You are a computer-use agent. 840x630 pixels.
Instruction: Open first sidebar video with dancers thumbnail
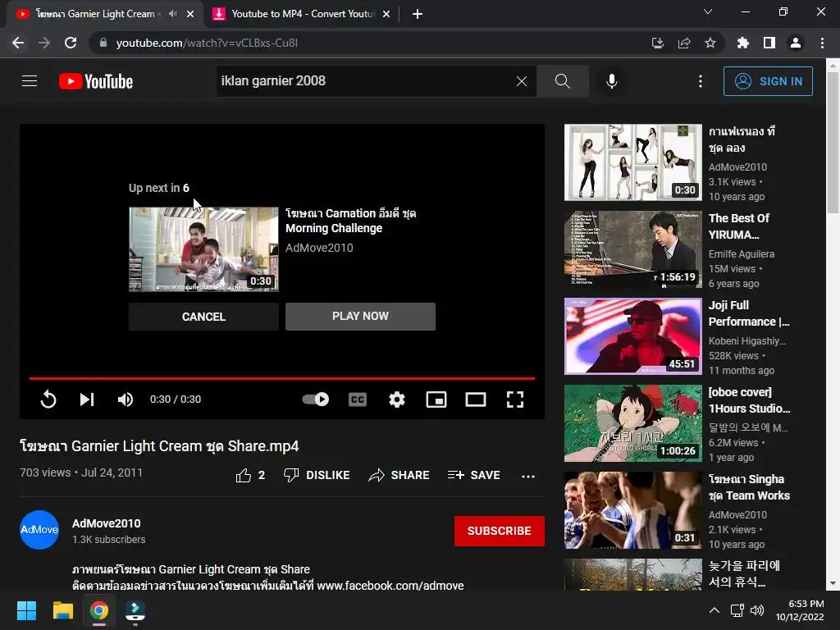coord(632,162)
